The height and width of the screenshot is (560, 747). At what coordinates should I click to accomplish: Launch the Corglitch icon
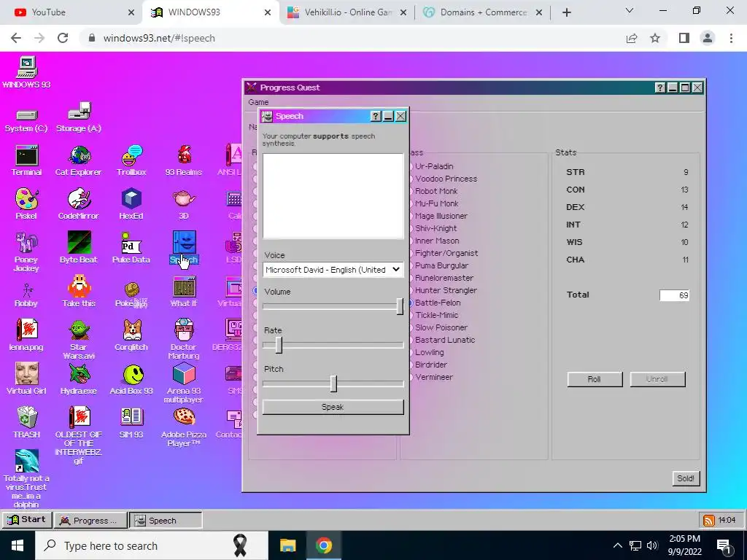131,335
